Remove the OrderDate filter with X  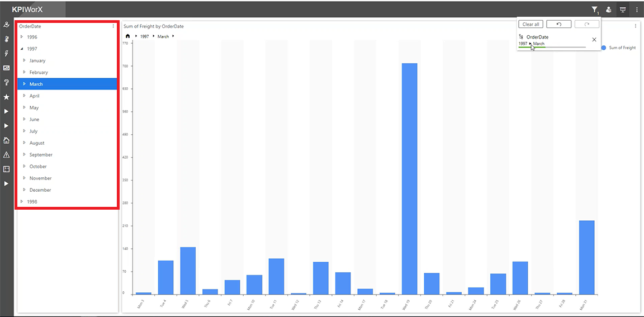coord(594,40)
